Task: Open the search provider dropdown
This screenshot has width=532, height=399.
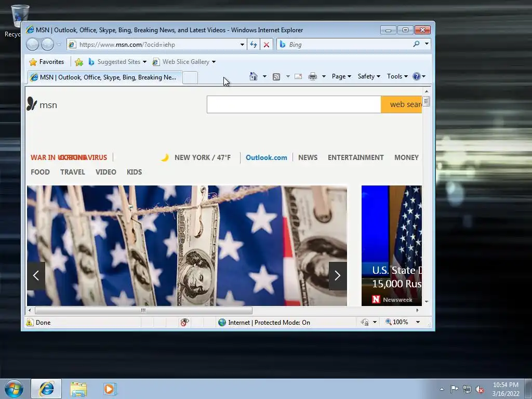Action: [x=427, y=44]
